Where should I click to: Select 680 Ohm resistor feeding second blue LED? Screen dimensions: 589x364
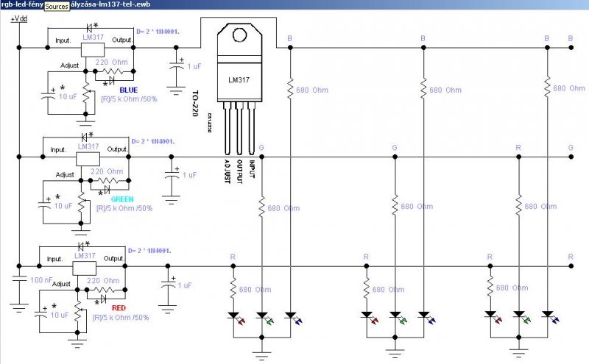click(x=424, y=89)
